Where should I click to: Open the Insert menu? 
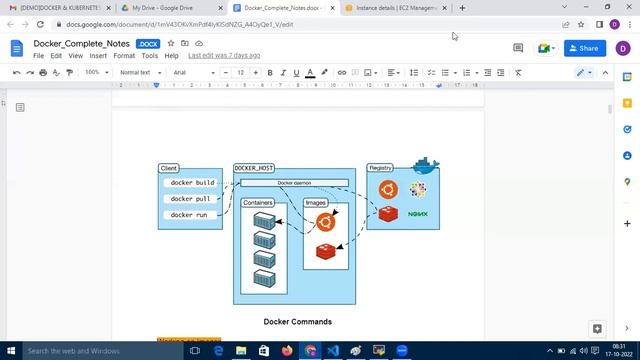pos(98,56)
